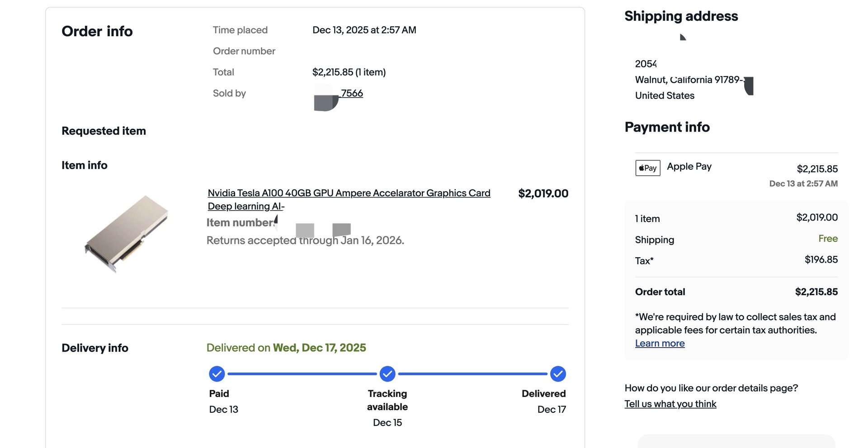Click the Item info section label

[85, 165]
